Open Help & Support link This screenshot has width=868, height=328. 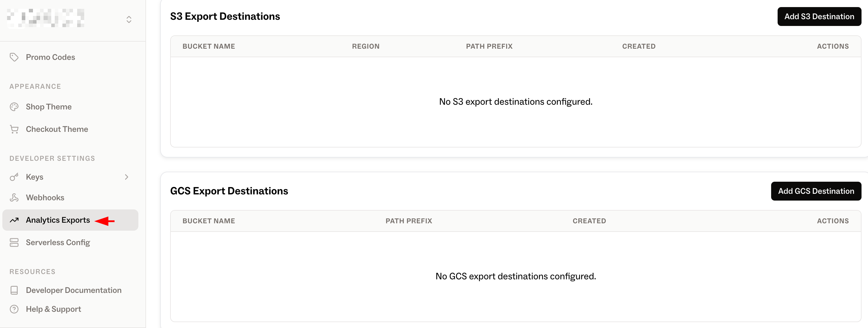[54, 309]
